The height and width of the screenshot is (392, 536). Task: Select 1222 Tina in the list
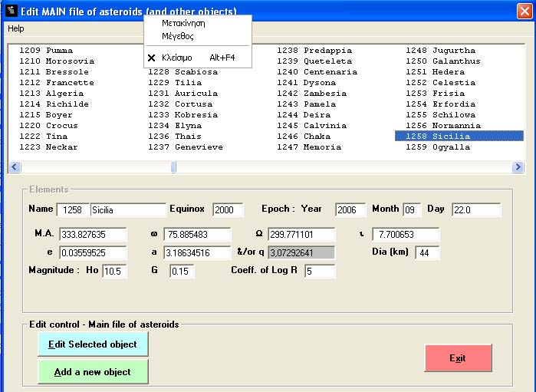point(44,136)
